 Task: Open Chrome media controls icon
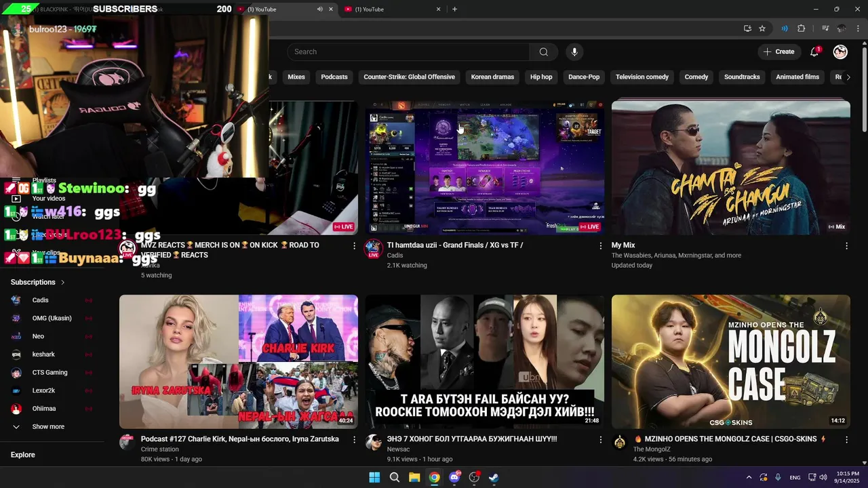825,28
